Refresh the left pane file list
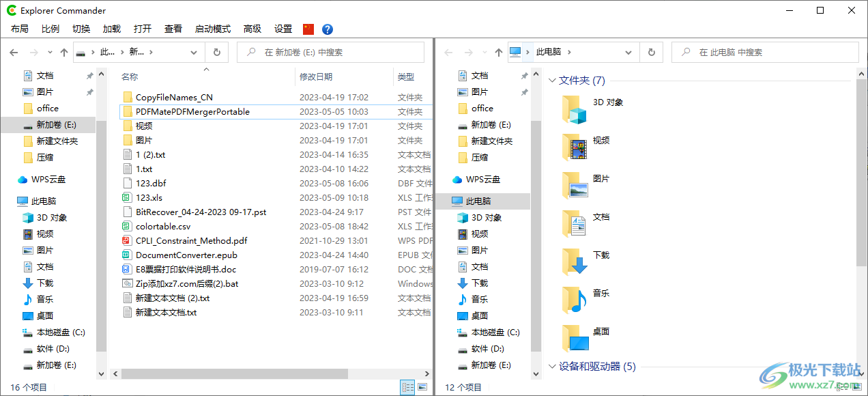Viewport: 868px width, 396px height. coord(216,52)
